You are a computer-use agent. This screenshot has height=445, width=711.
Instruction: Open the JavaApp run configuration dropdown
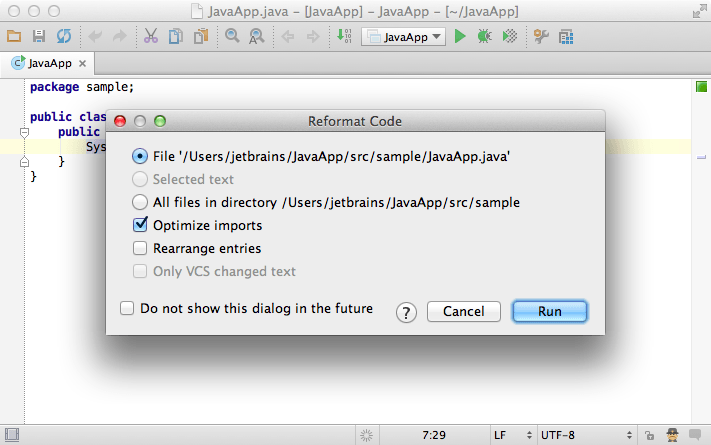tap(404, 37)
